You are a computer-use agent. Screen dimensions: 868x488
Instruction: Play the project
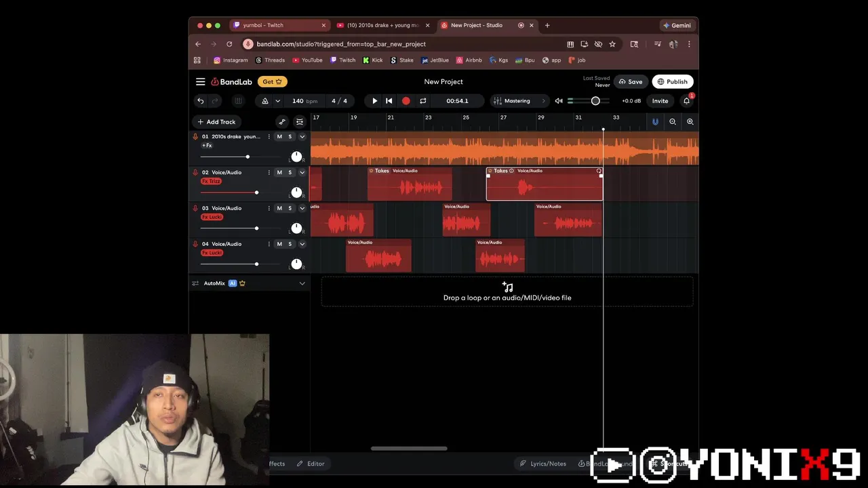pos(374,101)
